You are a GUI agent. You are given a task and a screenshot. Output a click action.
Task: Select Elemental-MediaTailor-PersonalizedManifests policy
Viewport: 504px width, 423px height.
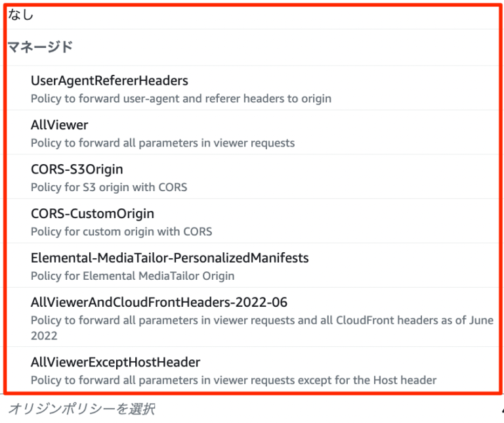pyautogui.click(x=252, y=265)
